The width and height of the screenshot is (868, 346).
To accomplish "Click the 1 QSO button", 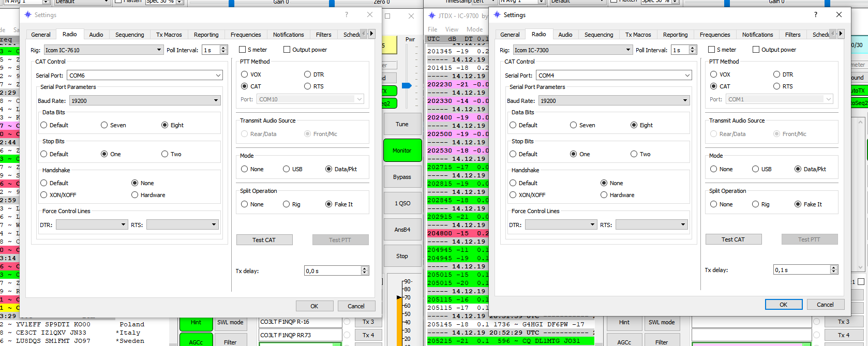I will point(402,203).
